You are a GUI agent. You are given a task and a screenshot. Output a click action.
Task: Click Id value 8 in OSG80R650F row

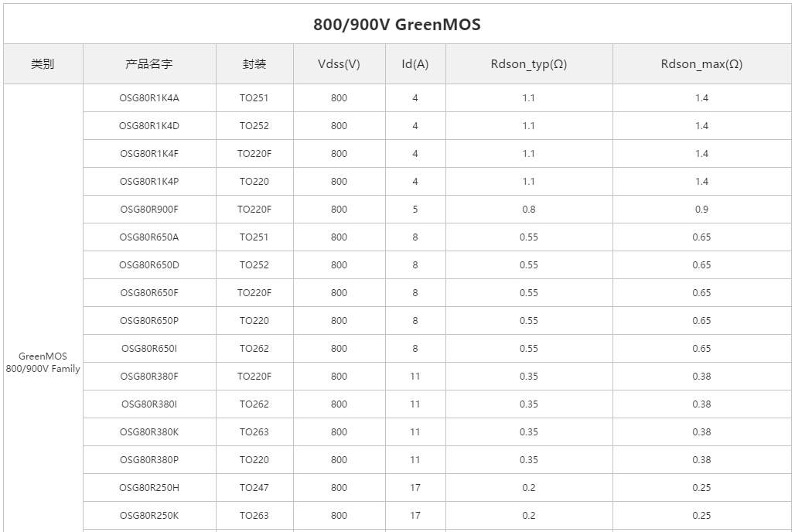click(x=415, y=293)
